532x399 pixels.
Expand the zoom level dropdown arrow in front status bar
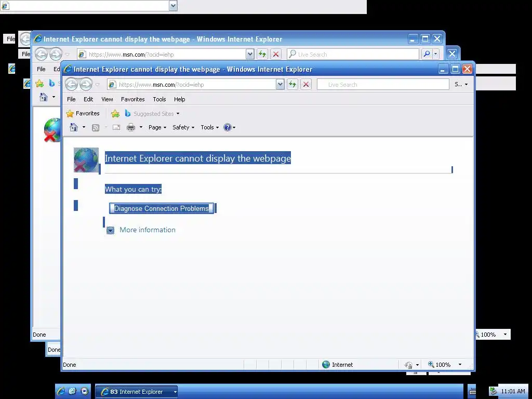(460, 365)
